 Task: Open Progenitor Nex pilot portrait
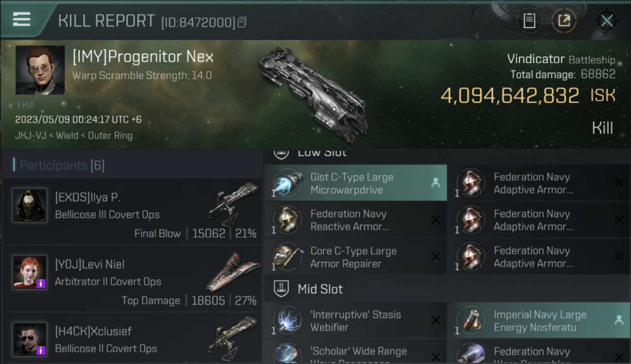[x=40, y=70]
